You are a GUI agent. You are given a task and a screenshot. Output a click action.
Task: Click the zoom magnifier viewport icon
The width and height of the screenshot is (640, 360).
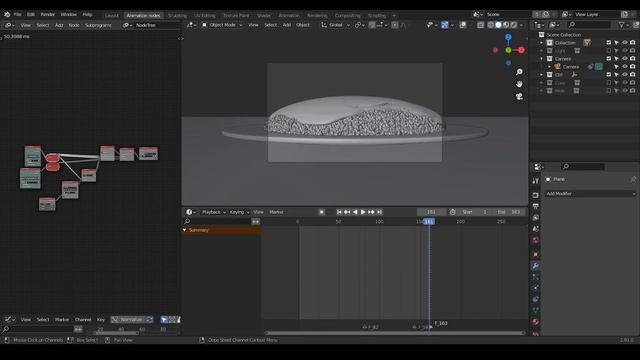(519, 72)
